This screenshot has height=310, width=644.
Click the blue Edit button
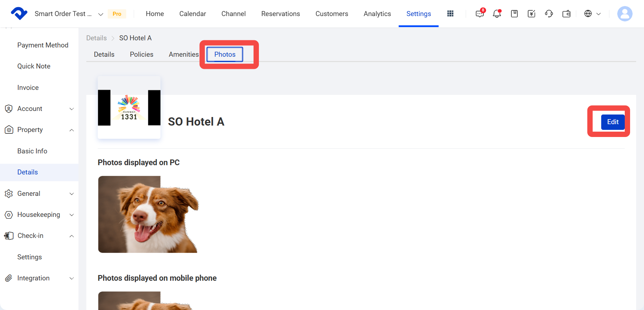613,122
